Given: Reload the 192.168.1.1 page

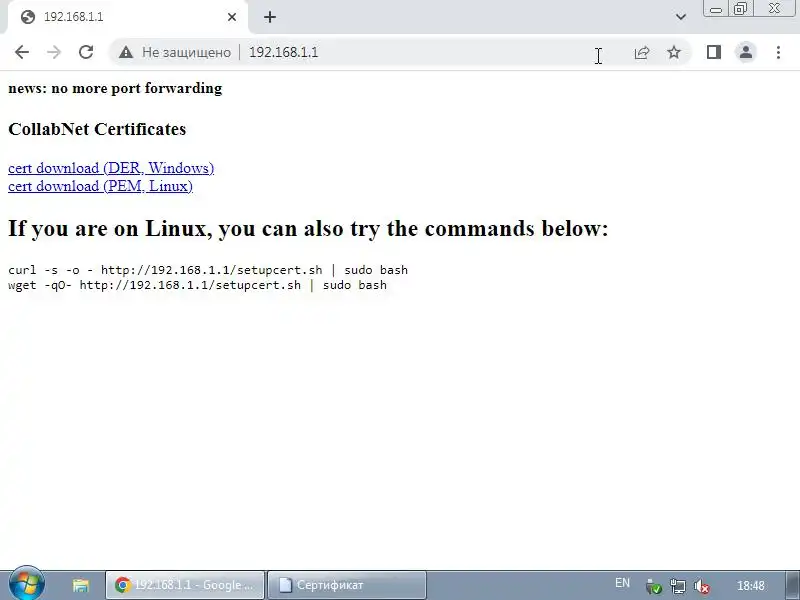Looking at the screenshot, I should (x=86, y=52).
